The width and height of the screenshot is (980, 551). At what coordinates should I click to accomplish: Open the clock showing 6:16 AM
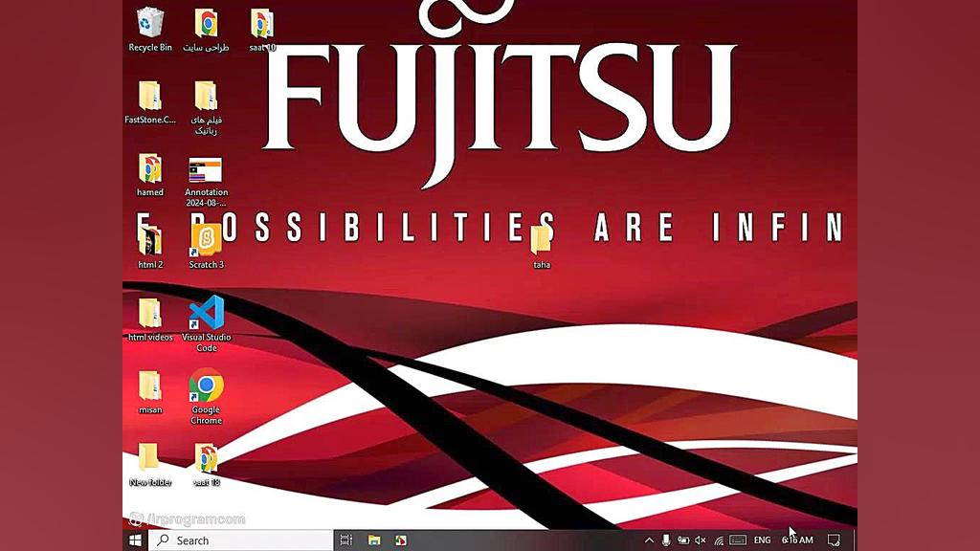click(x=797, y=540)
